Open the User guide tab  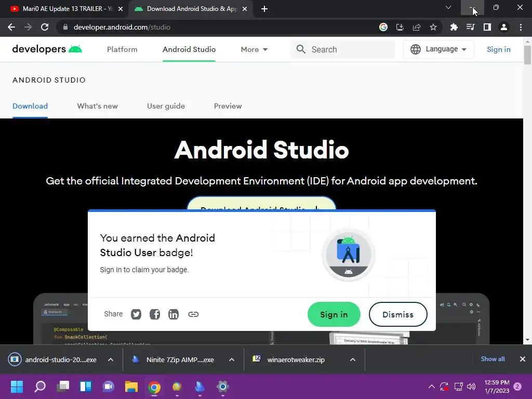166,106
